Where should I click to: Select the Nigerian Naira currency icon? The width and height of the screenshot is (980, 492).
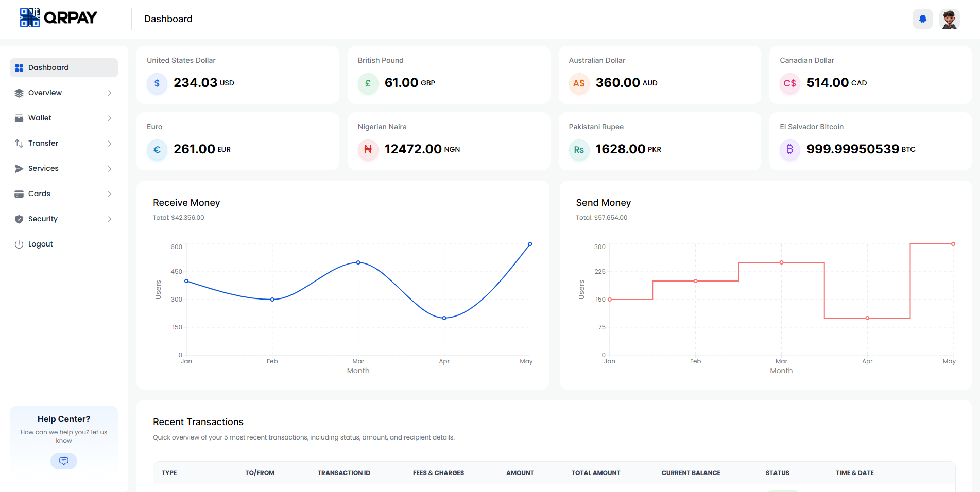tap(368, 150)
